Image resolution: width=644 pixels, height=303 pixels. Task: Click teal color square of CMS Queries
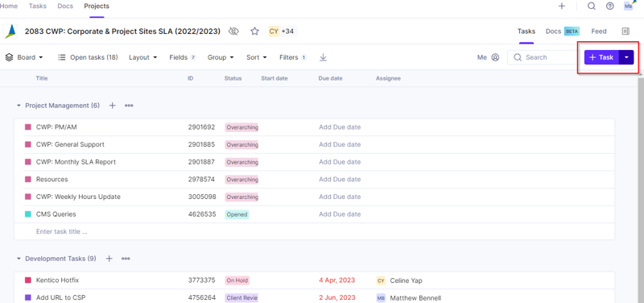coord(28,214)
